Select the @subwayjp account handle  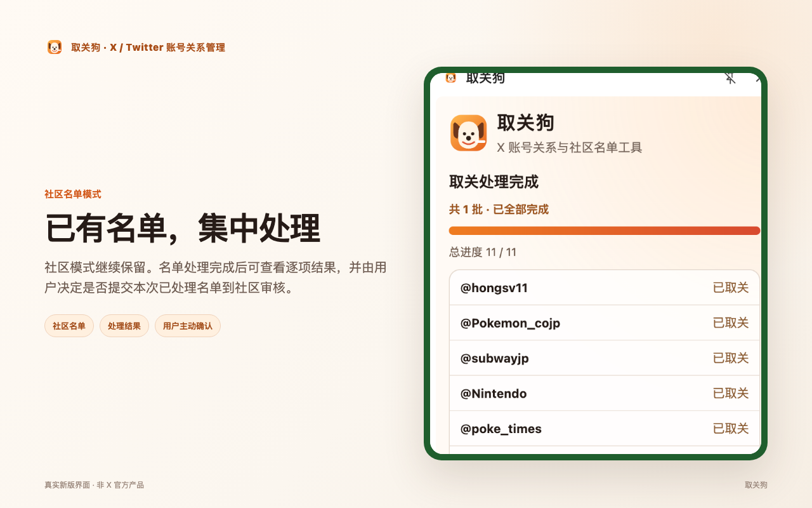click(494, 358)
